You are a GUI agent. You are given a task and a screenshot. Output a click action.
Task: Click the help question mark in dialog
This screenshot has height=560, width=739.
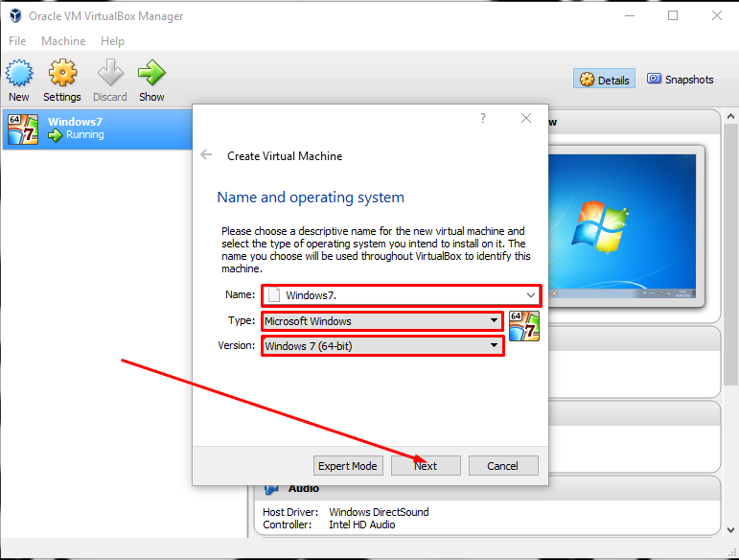click(483, 118)
